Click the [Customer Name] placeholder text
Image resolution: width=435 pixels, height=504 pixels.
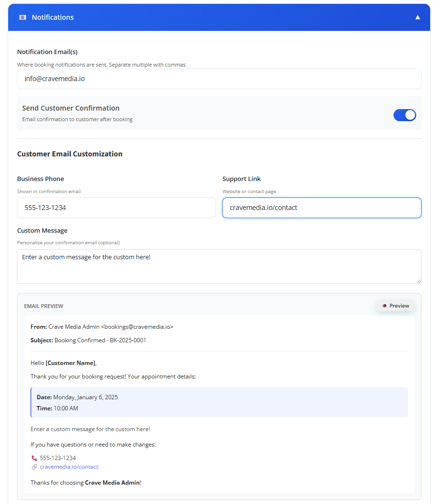pos(70,363)
